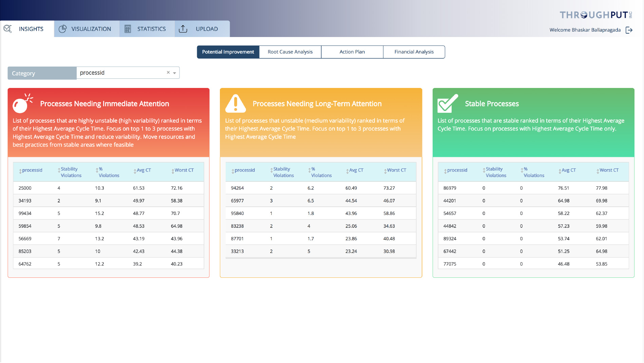This screenshot has width=644, height=363.
Task: Click the warning triangle on the orange card
Action: pos(235,103)
